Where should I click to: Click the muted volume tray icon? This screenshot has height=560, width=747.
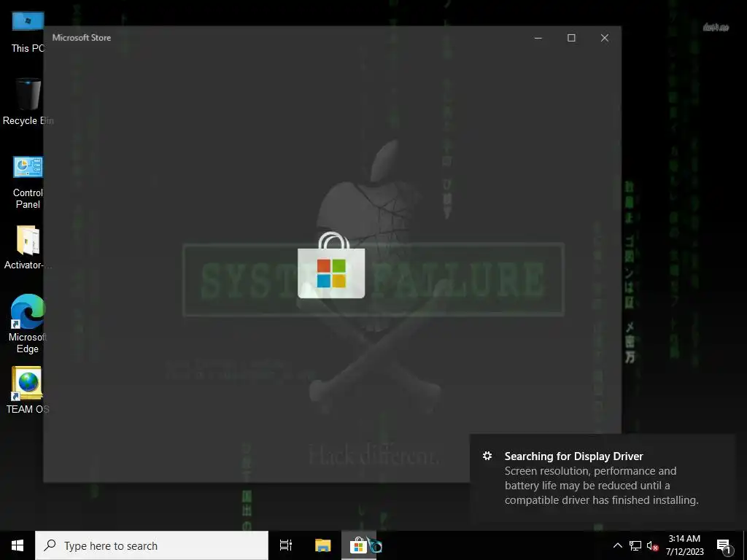coord(652,545)
